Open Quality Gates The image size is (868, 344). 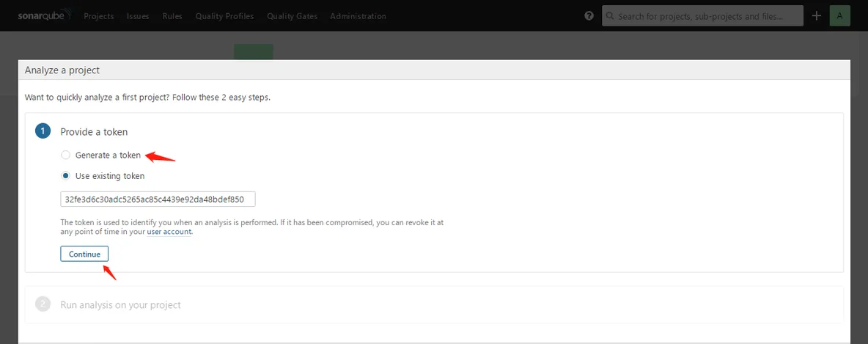coord(293,16)
